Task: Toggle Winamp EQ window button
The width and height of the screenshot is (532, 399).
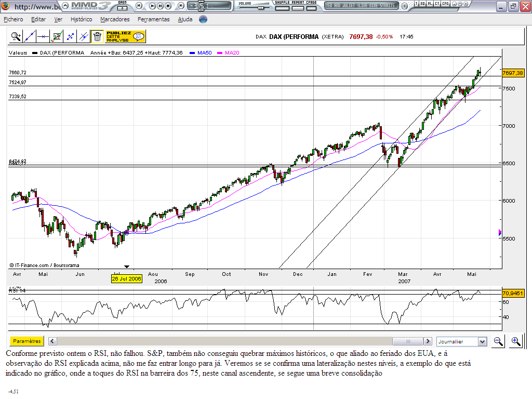Action: click(x=422, y=4)
